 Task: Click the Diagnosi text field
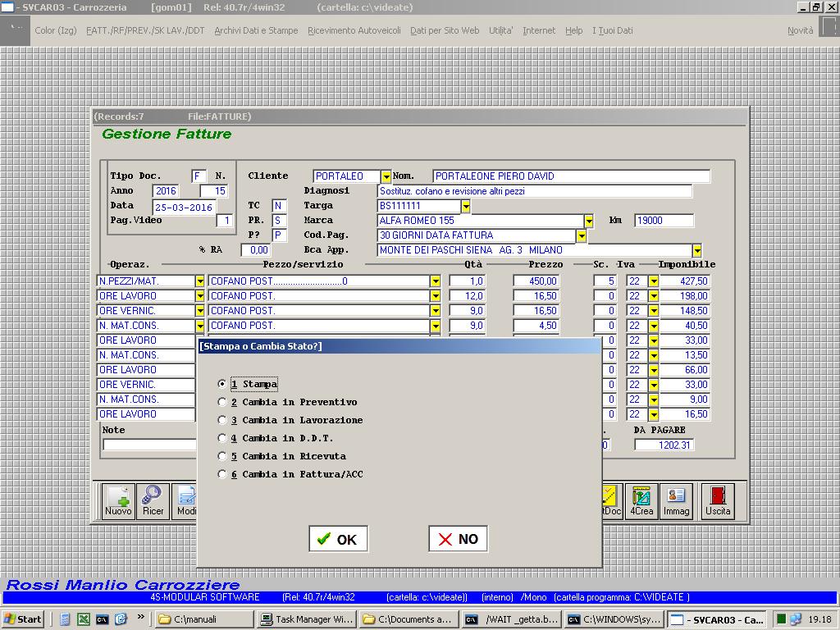[535, 191]
